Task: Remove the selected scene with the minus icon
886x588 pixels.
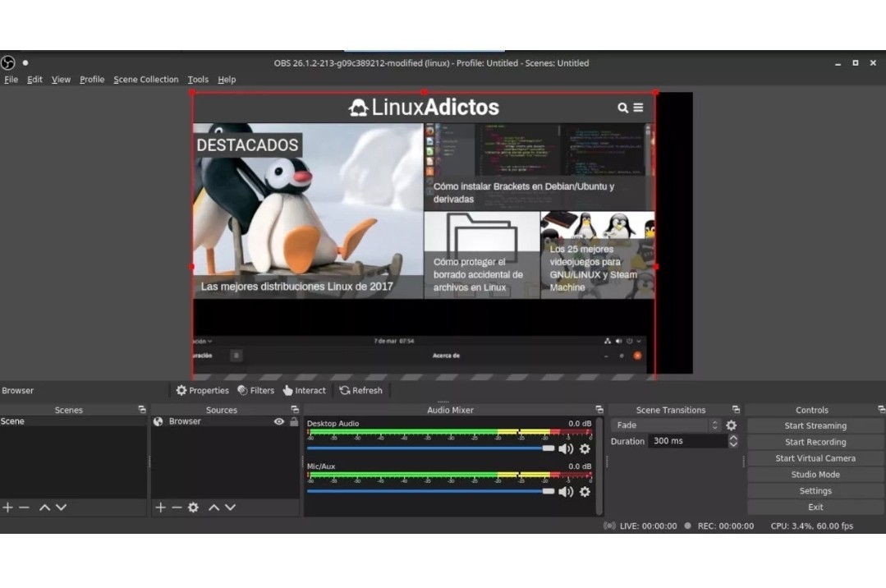Action: 24,508
